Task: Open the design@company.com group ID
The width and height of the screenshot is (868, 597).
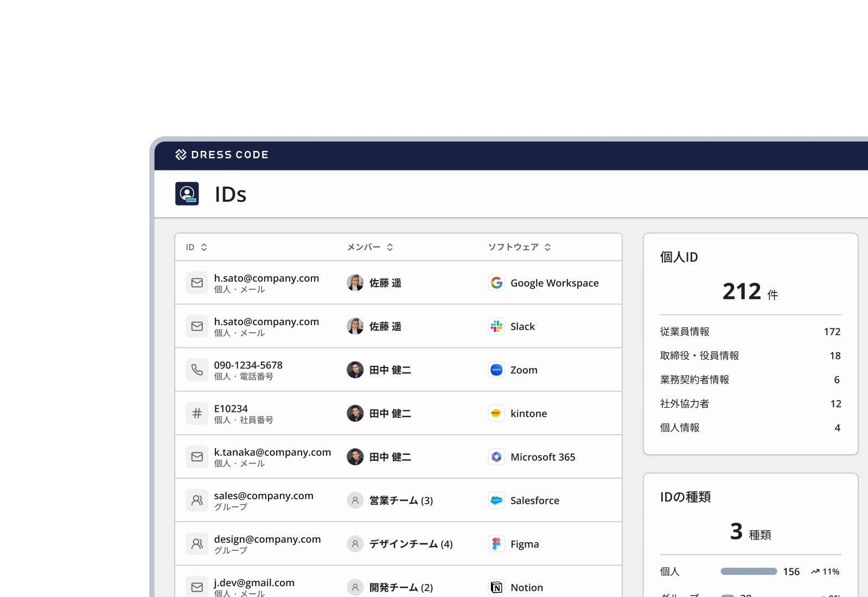Action: [267, 539]
